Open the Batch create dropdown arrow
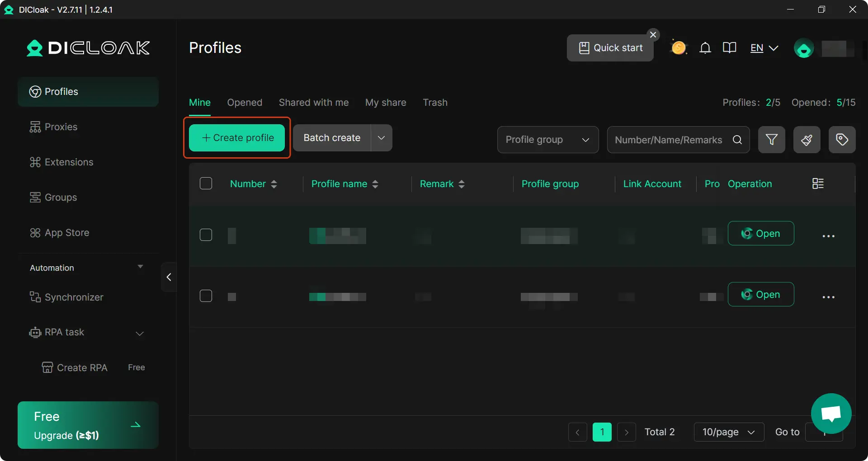Screen dimensions: 868x461 [x=381, y=138]
